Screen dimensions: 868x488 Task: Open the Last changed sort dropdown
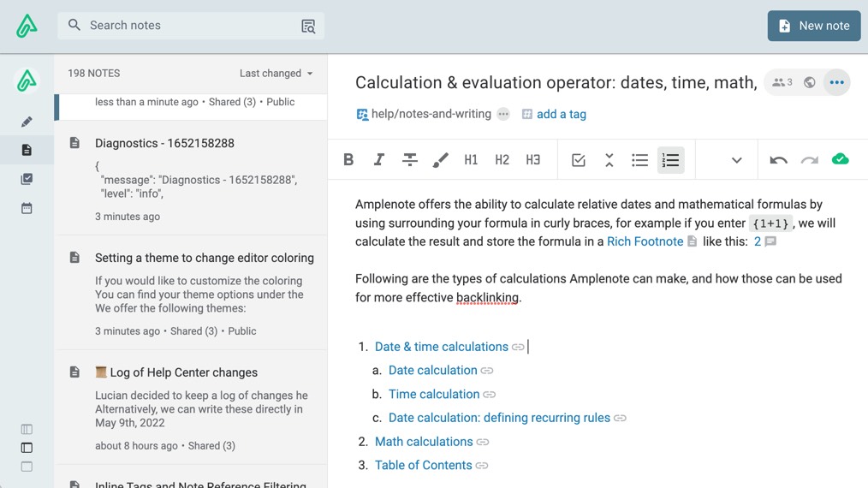pos(276,74)
